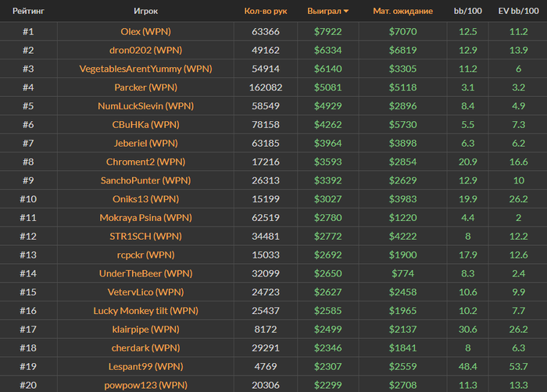
Task: Click the bb/100 column header
Action: tap(468, 11)
